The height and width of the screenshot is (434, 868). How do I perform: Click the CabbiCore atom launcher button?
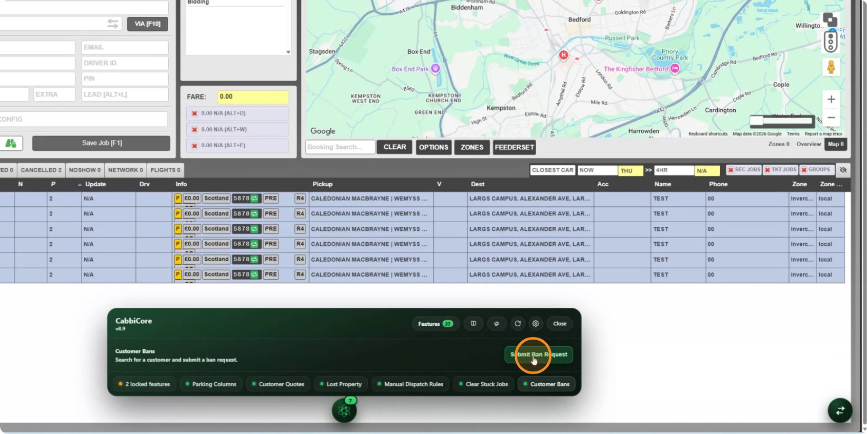click(x=344, y=410)
